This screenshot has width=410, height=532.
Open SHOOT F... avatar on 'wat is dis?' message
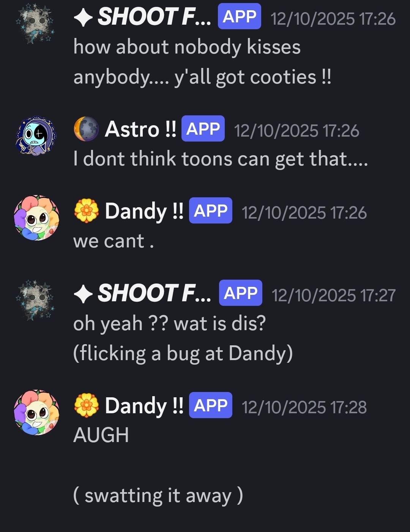point(36,301)
